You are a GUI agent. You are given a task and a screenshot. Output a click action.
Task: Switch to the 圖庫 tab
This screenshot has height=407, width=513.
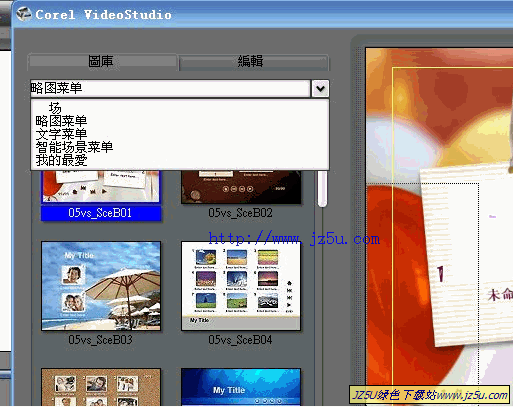(x=102, y=62)
